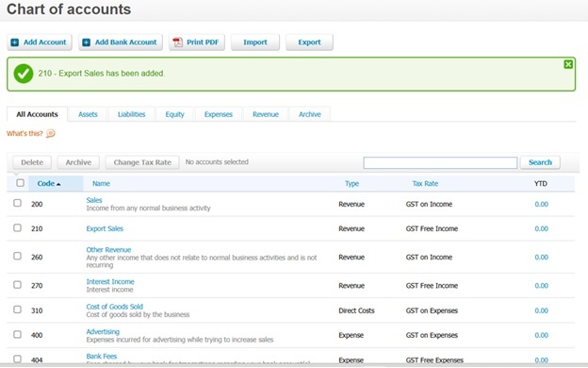The height and width of the screenshot is (368, 588).
Task: Open the Expenses tab
Action: pyautogui.click(x=219, y=114)
